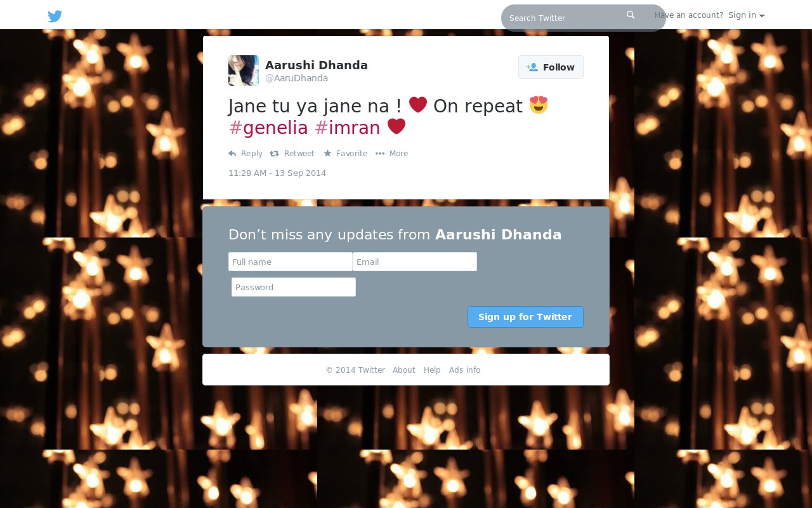Click Sign up for Twitter button
The image size is (812, 508).
[525, 317]
